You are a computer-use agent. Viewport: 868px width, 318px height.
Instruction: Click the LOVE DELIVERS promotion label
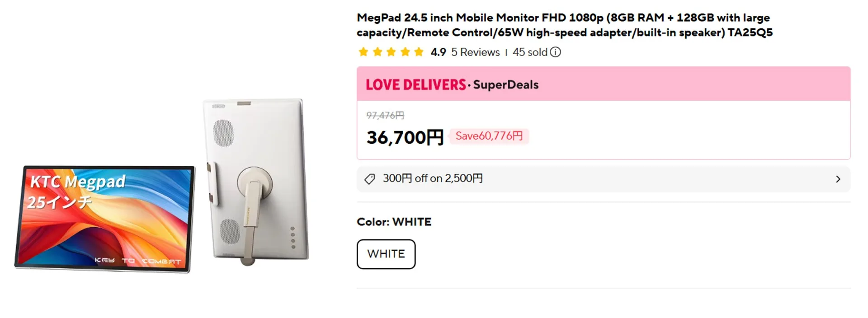tap(415, 85)
